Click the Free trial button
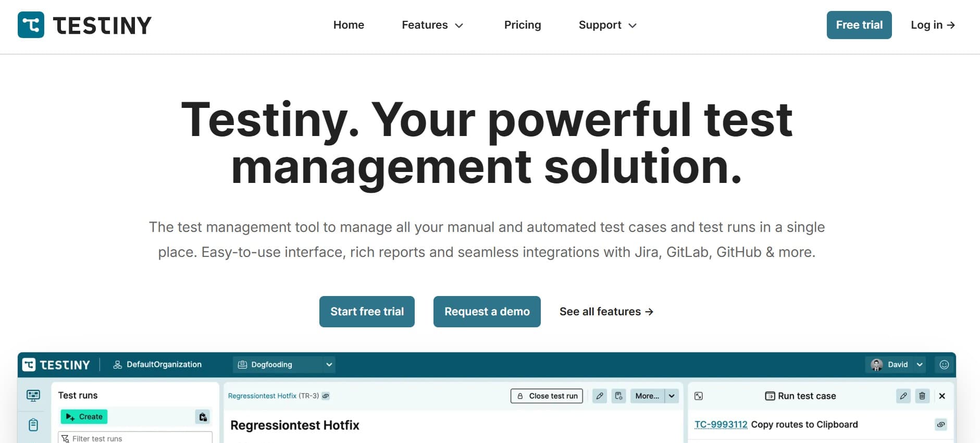980x443 pixels. coord(859,25)
